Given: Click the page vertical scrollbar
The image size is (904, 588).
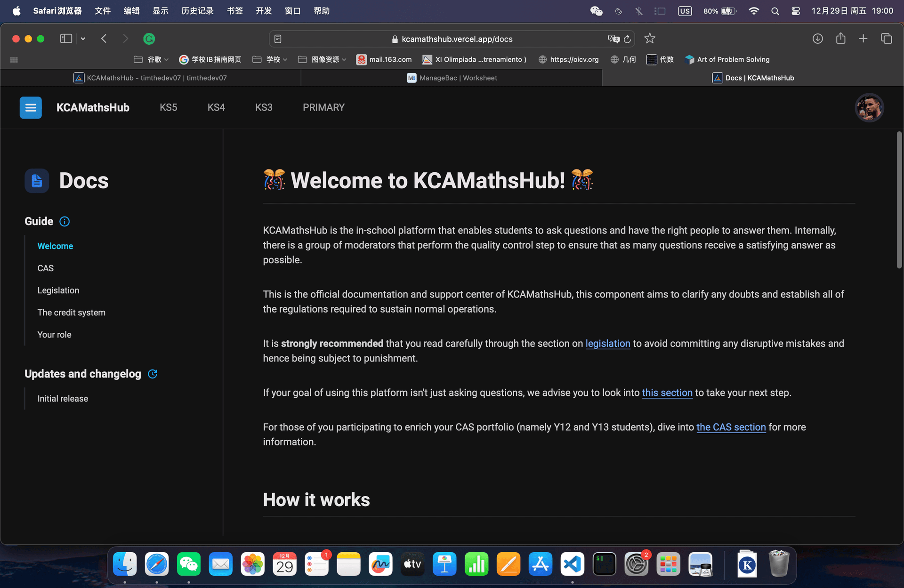Looking at the screenshot, I should coord(899,200).
